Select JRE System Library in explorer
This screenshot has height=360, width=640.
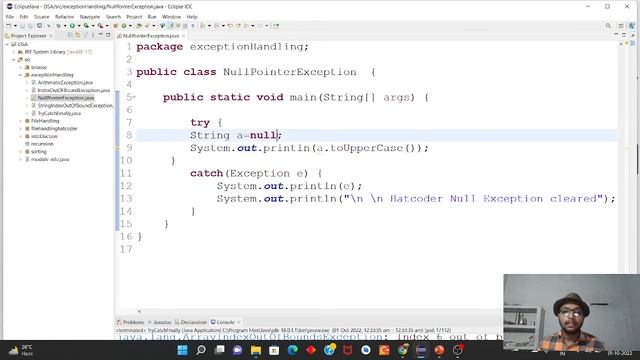point(55,52)
